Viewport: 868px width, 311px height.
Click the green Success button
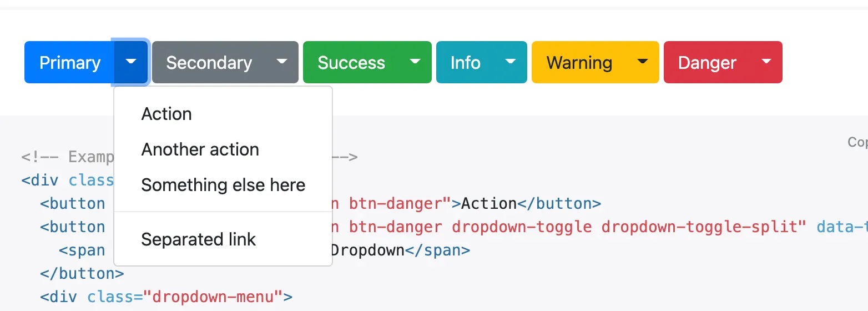tap(351, 62)
